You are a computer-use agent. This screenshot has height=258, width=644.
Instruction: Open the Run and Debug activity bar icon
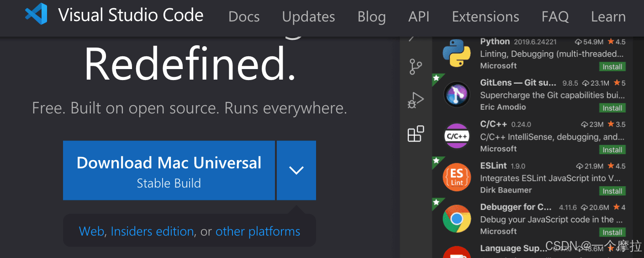pyautogui.click(x=416, y=100)
